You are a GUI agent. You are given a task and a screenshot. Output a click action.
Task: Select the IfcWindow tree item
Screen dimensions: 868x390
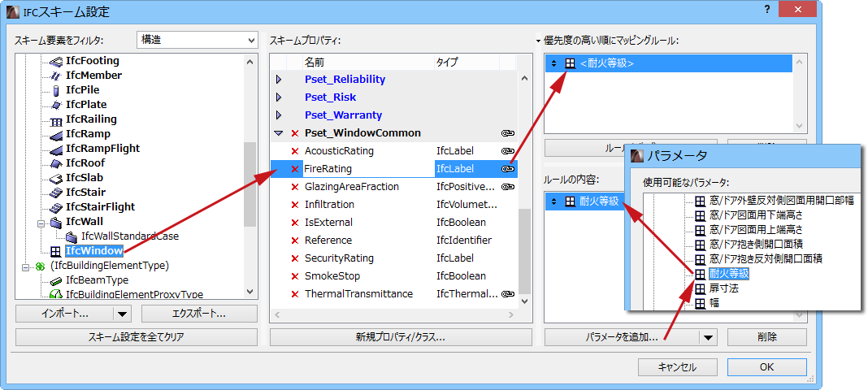[x=94, y=251]
